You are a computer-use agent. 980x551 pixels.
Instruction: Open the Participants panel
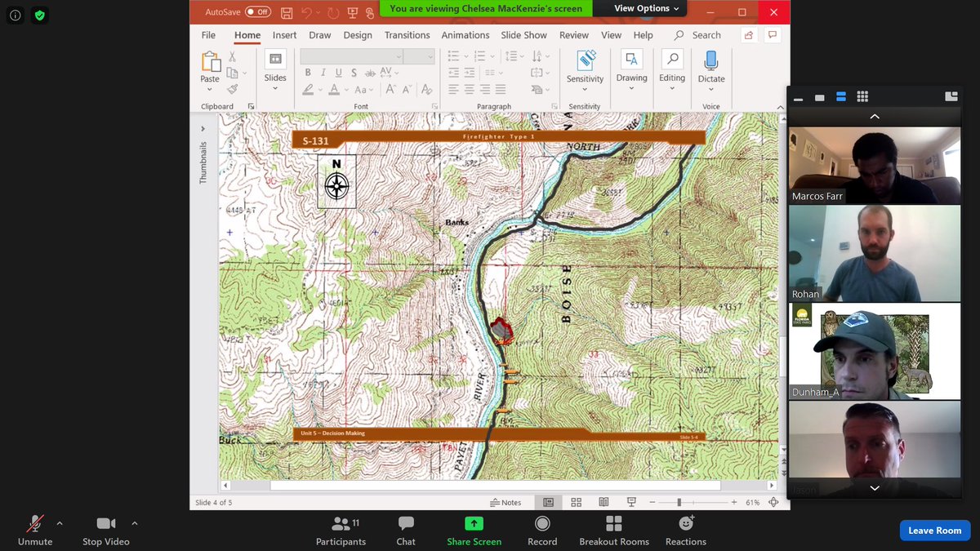pyautogui.click(x=341, y=531)
